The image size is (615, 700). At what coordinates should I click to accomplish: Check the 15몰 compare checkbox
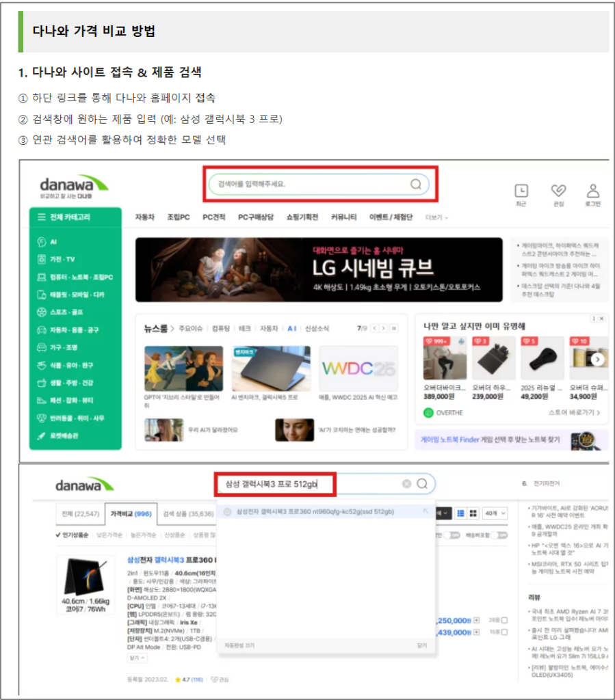pos(504,632)
